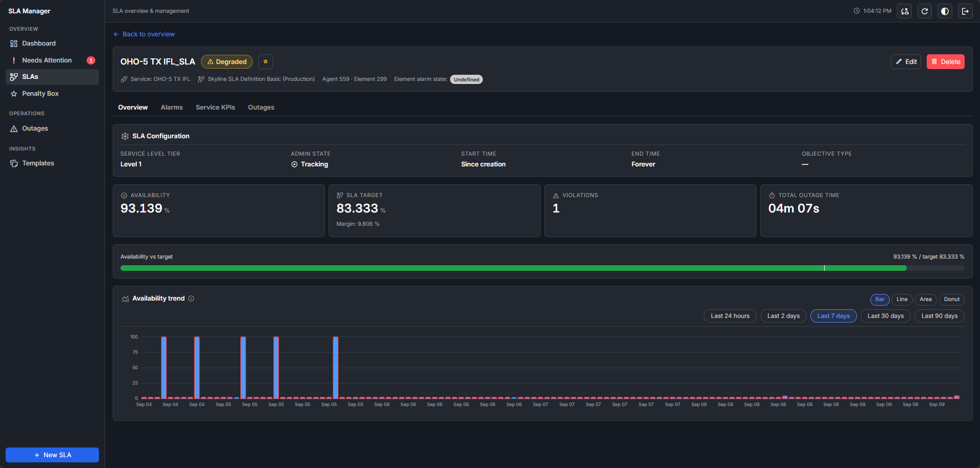
Task: Click the logout icon in top bar
Action: tap(965, 11)
